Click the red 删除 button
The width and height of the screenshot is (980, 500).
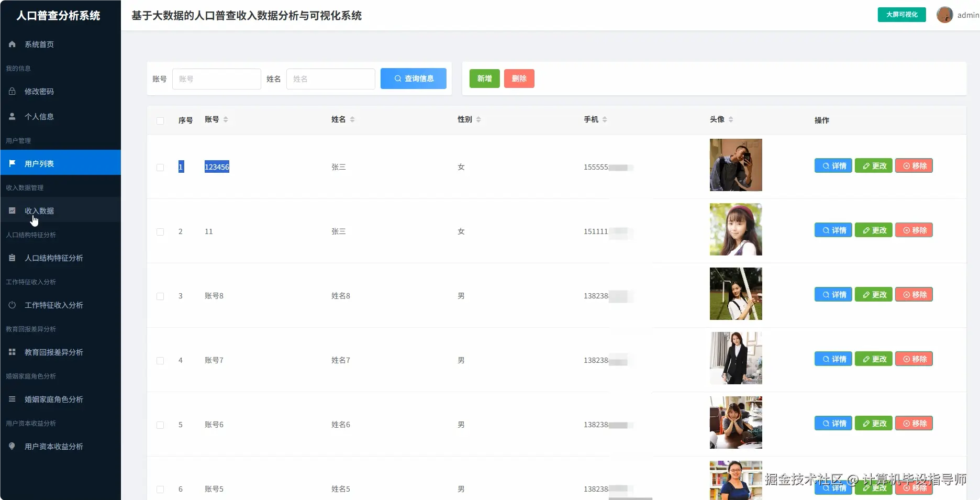[519, 79]
